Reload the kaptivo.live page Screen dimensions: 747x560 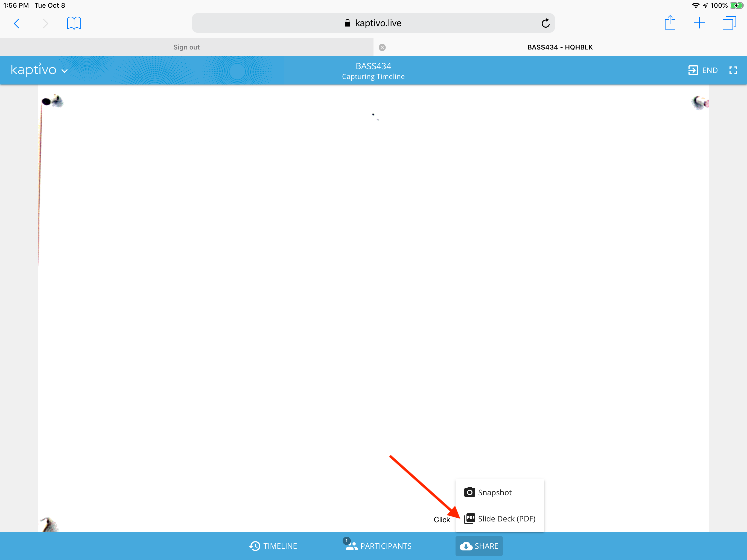[545, 23]
